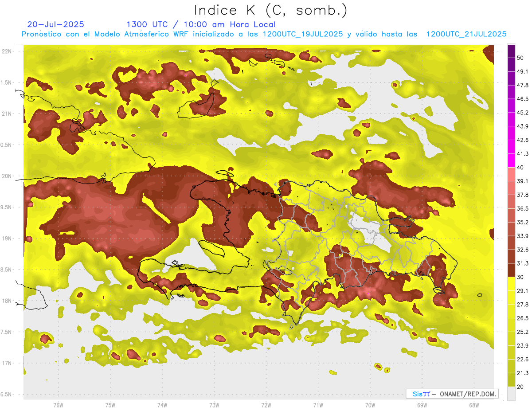Click the '74W' longitude label
Viewport: 532px width, 411px height.
(x=162, y=405)
